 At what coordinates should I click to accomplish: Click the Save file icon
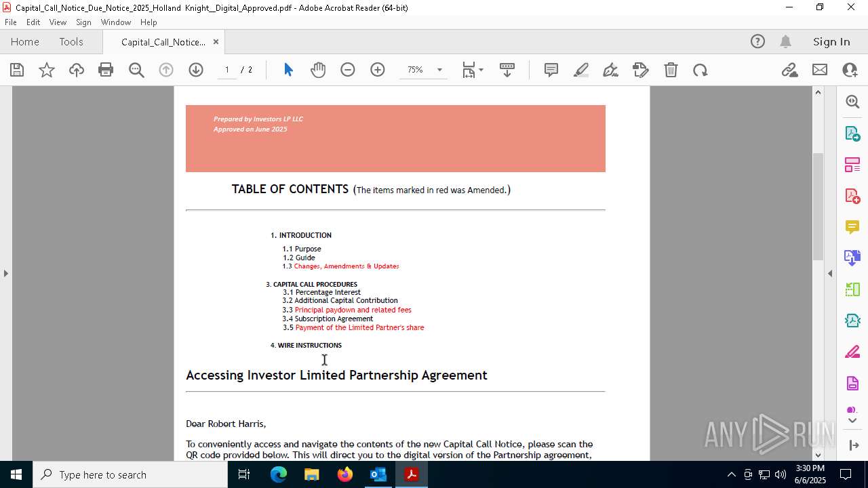(17, 70)
